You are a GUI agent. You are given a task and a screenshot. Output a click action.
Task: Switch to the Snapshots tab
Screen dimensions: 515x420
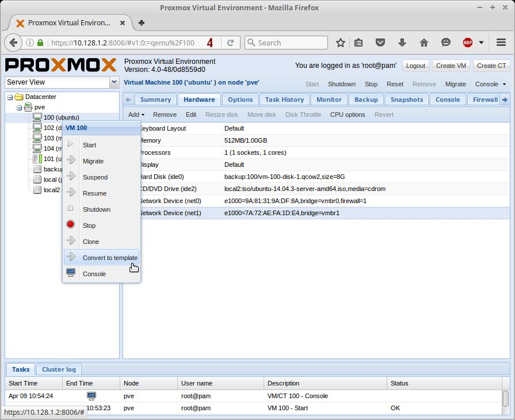click(406, 100)
